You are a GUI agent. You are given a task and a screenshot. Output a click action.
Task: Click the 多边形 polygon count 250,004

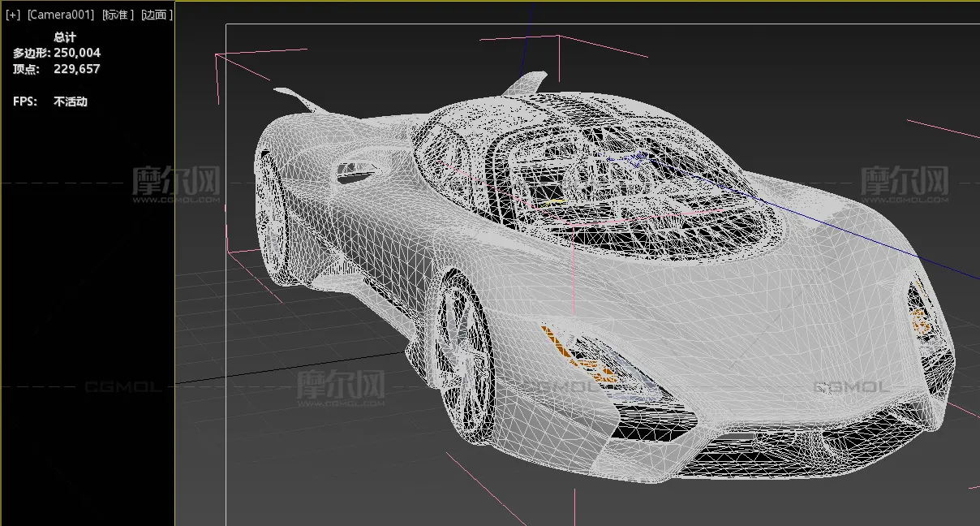[77, 53]
